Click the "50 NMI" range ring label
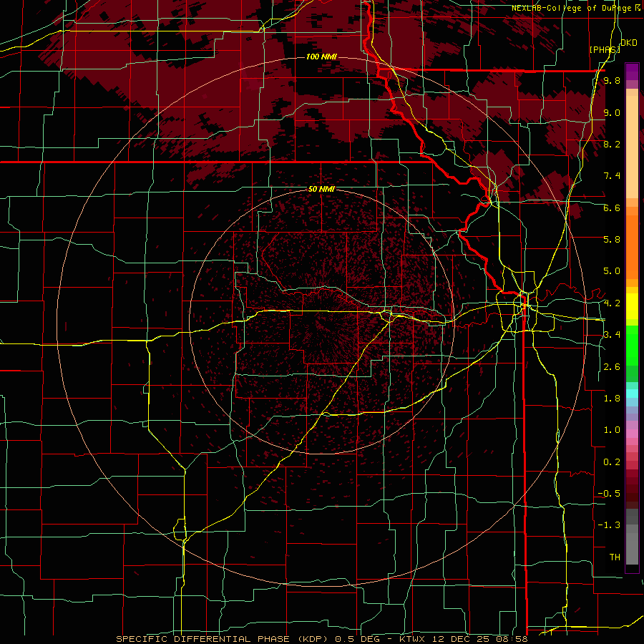Viewport: 644px width, 644px height. (321, 190)
